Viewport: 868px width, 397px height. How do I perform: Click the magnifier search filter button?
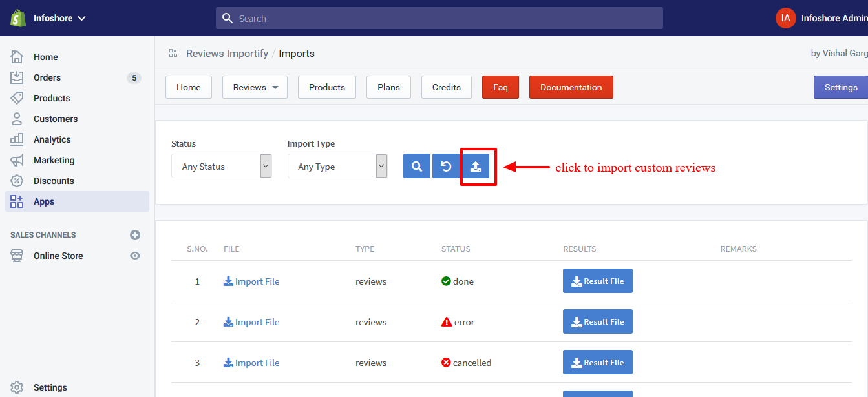pyautogui.click(x=417, y=166)
